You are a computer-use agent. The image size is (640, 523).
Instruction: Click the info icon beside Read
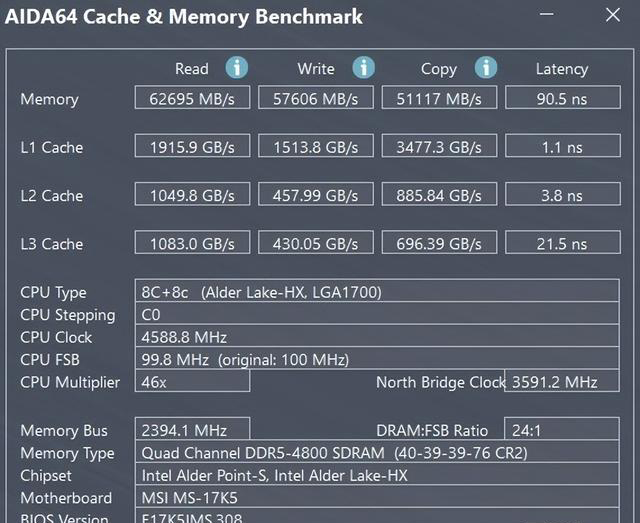236,68
